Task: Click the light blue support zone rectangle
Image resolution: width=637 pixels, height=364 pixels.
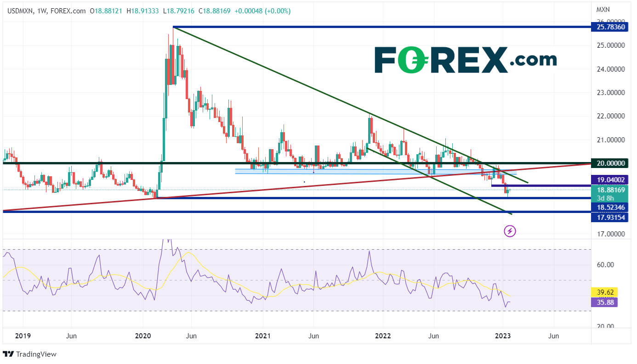Action: click(375, 172)
